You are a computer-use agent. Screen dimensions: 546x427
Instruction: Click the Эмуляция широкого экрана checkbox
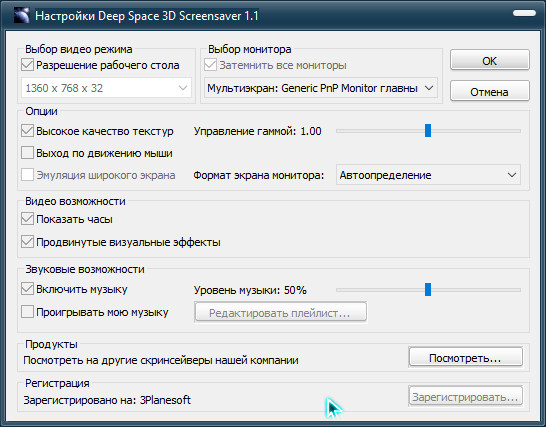point(27,175)
